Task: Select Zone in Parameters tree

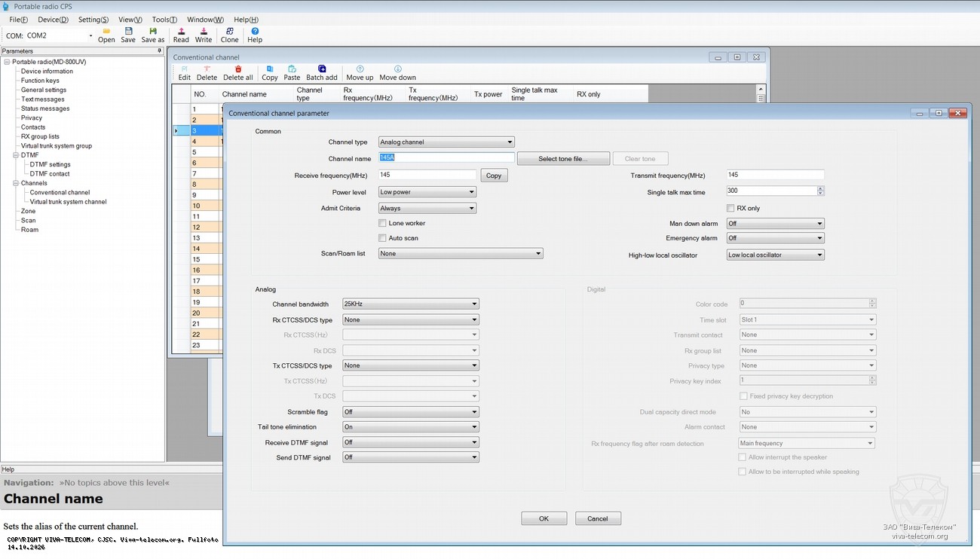Action: click(28, 211)
